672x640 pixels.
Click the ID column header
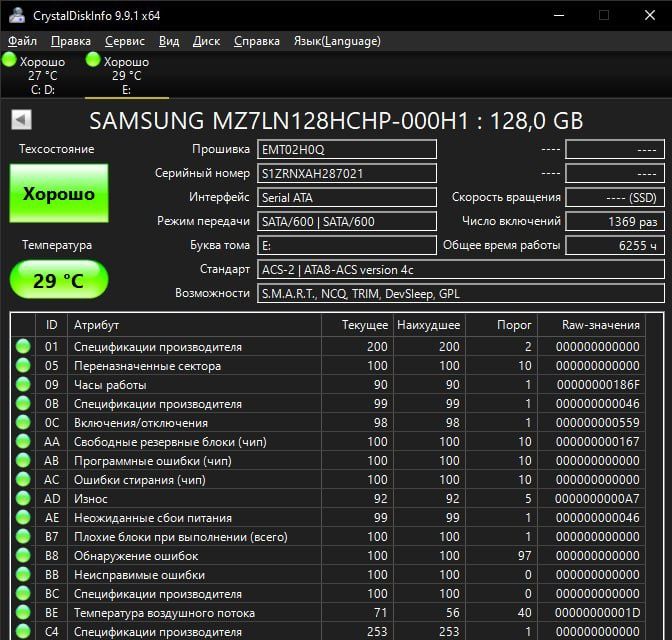click(51, 325)
